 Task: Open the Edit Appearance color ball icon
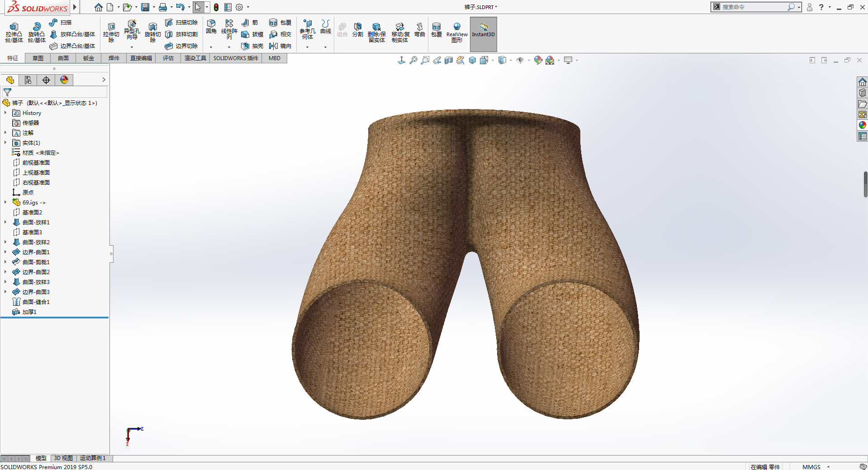coord(538,60)
